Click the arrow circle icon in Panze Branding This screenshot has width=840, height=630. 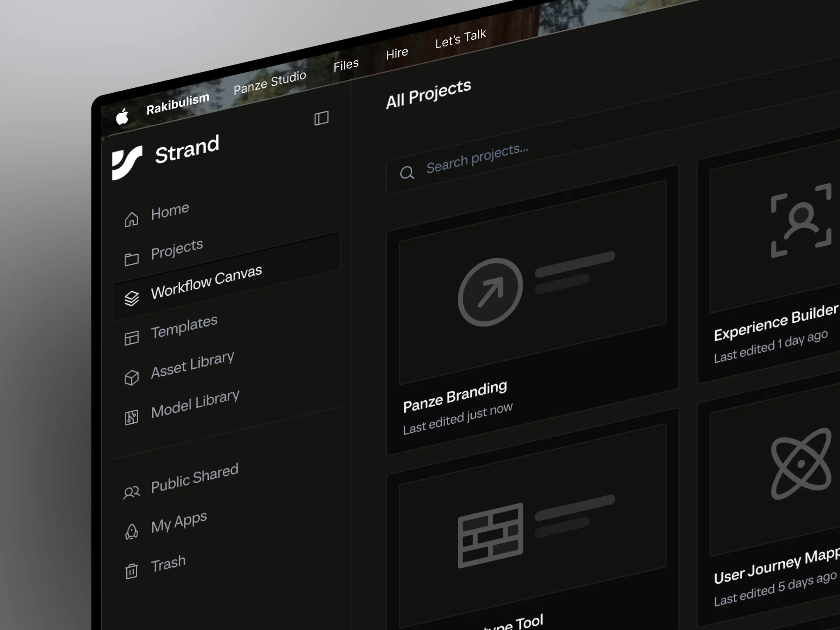pyautogui.click(x=490, y=292)
